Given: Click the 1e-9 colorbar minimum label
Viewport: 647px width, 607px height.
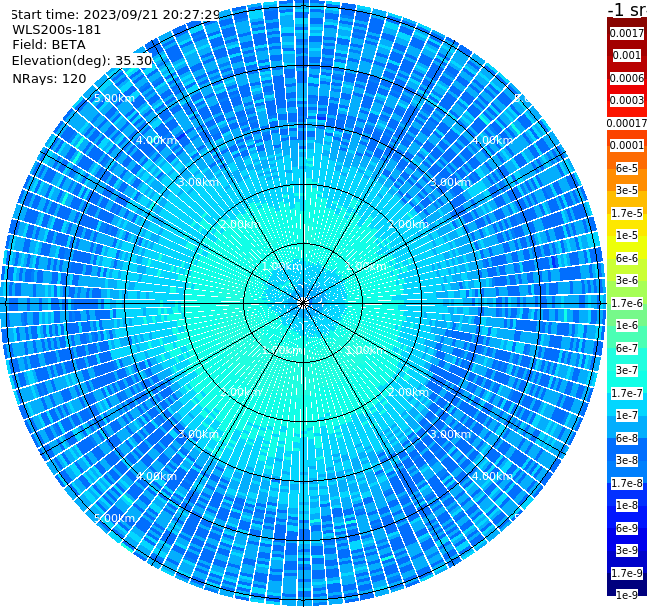Looking at the screenshot, I should (x=627, y=595).
